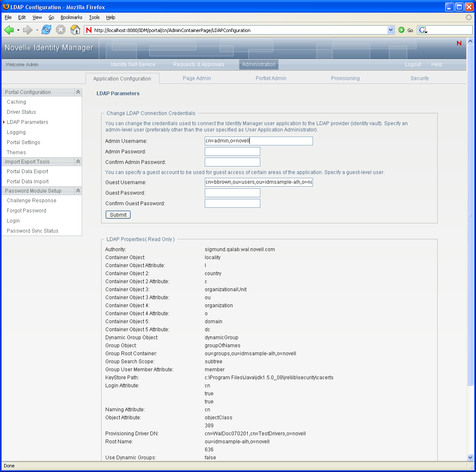Click the page scrollbar down arrow
476x472 pixels.
(470, 457)
